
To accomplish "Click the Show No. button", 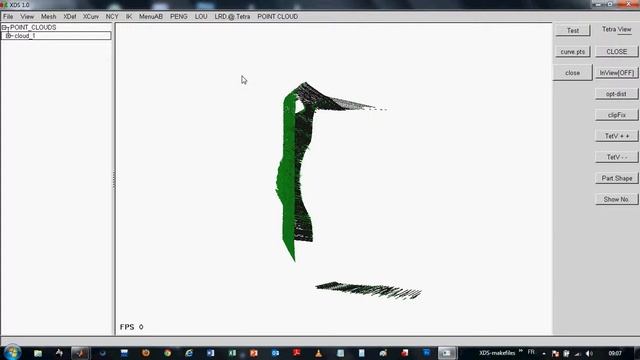I will tap(617, 199).
